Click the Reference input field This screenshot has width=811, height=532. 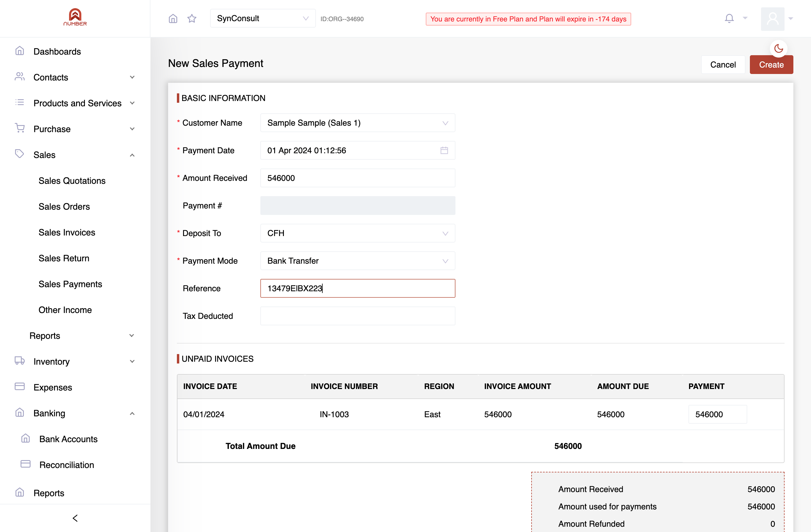[357, 288]
